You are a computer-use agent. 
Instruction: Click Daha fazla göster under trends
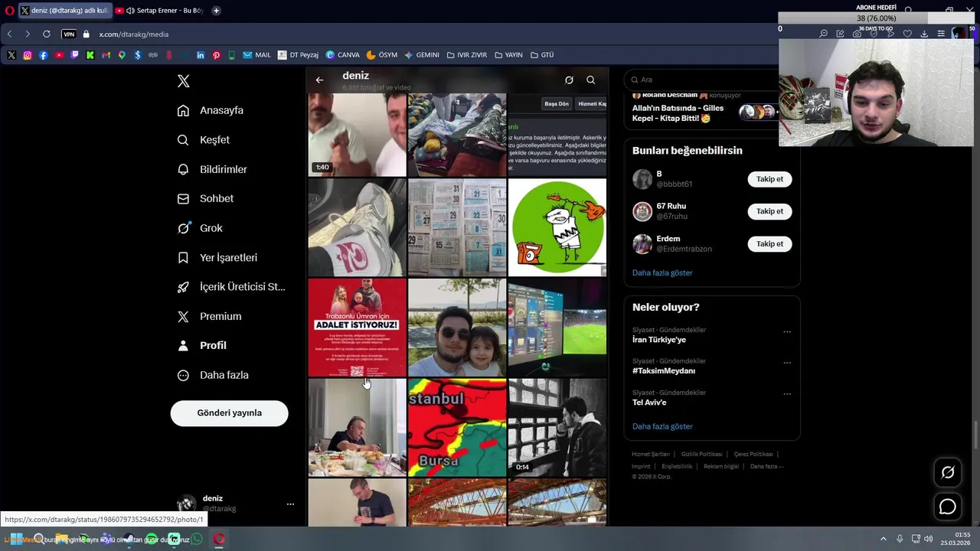(662, 427)
